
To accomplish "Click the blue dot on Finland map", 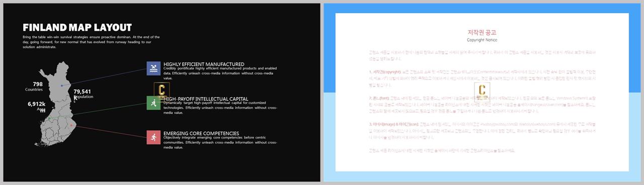I will (61, 86).
